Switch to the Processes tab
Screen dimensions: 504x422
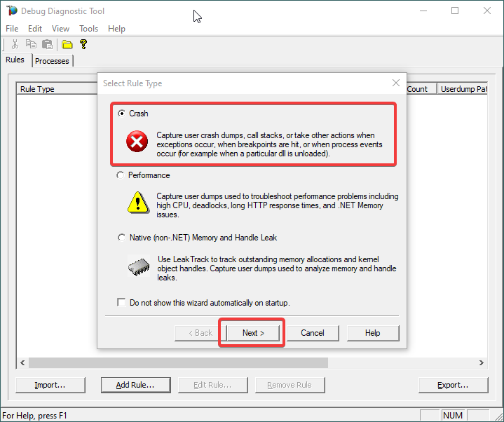pyautogui.click(x=52, y=61)
